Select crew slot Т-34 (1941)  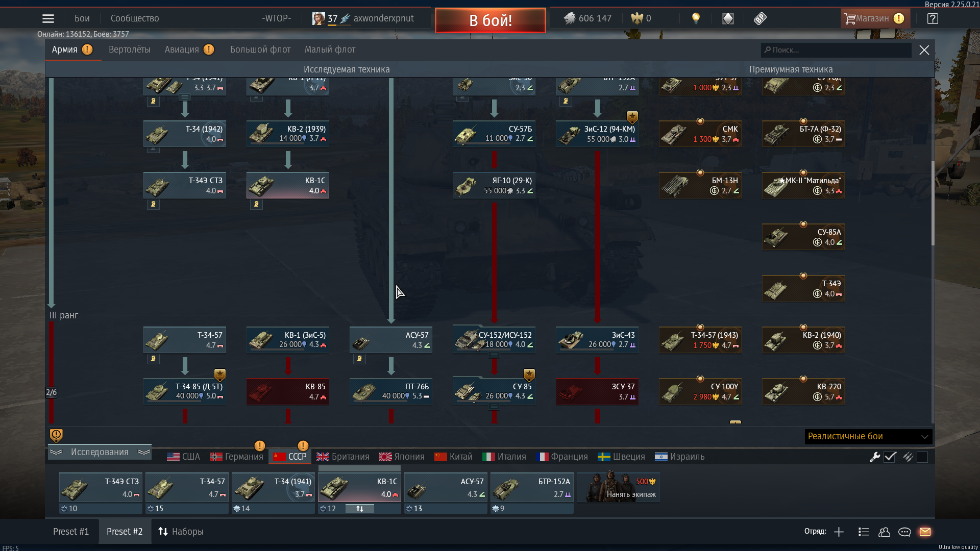pyautogui.click(x=273, y=488)
